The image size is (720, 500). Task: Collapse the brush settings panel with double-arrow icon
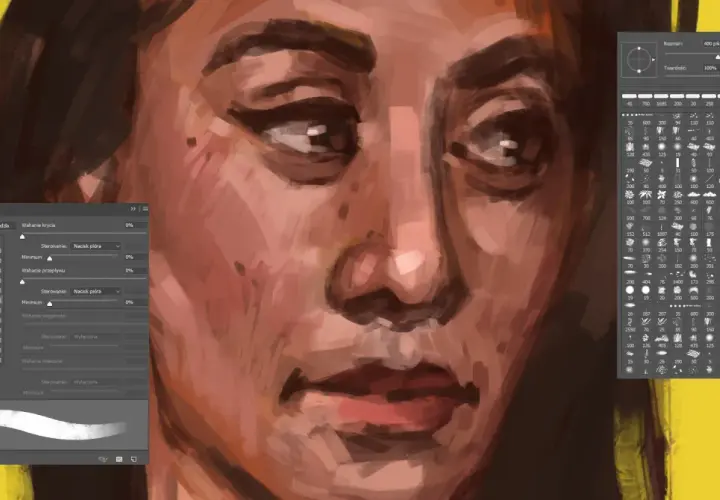point(133,209)
